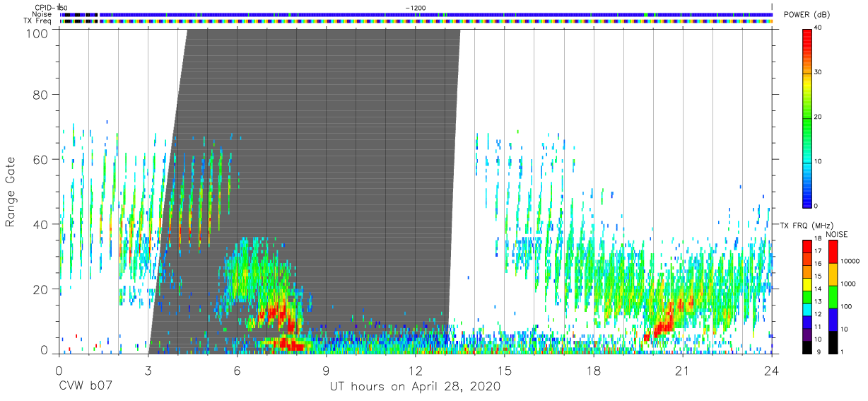
Task: Click the 'TX Freq' row label
Action: click(39, 21)
